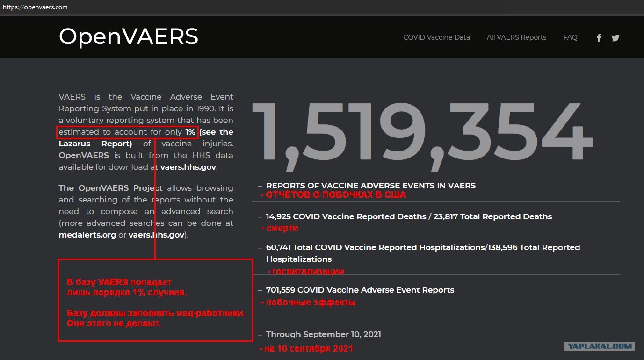644x360 pixels.
Task: Click the address bar URL openvaers.com
Action: pos(35,7)
